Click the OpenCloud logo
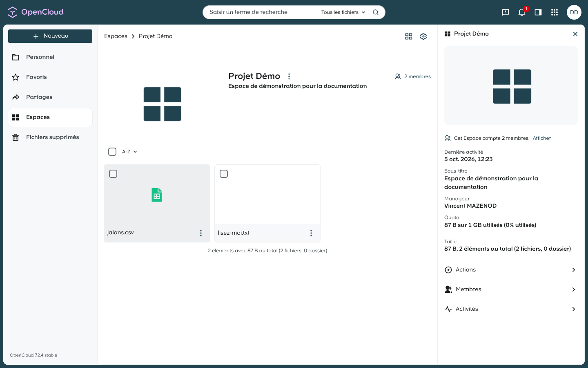 (x=36, y=12)
